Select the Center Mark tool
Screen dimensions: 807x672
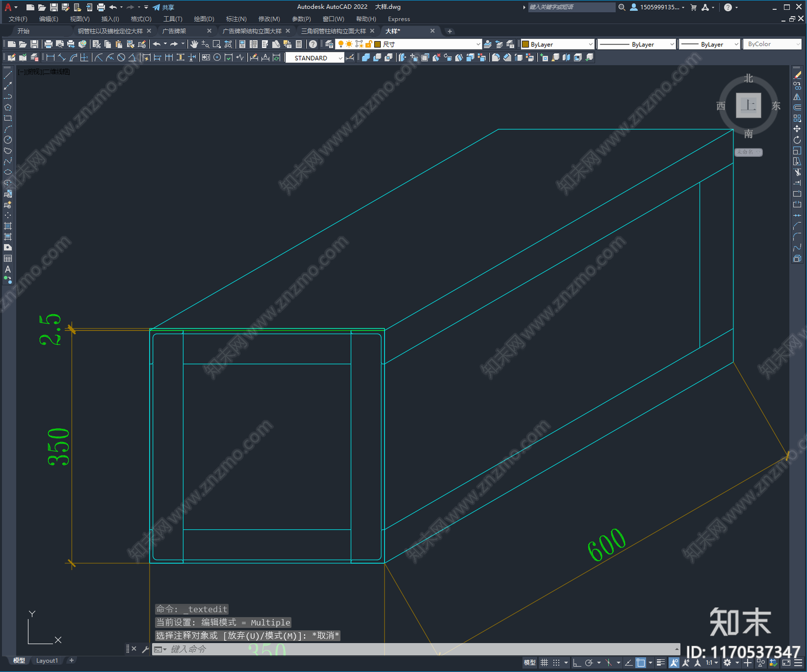pos(217,57)
